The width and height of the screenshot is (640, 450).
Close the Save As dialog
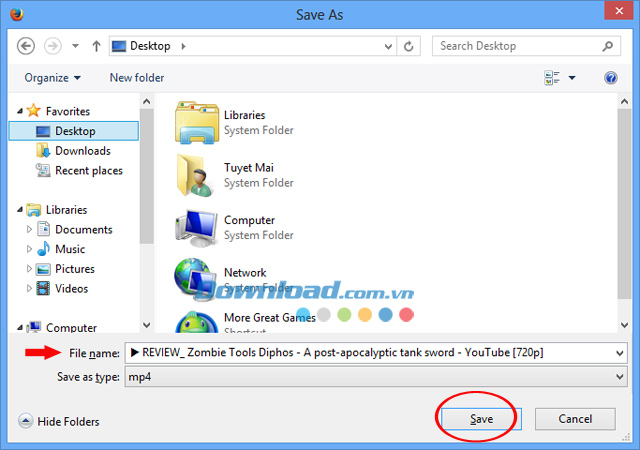tap(619, 11)
